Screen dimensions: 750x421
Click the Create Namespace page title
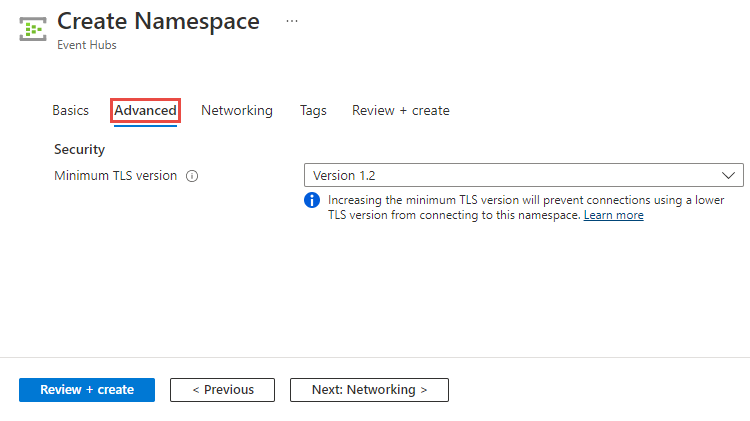click(159, 21)
